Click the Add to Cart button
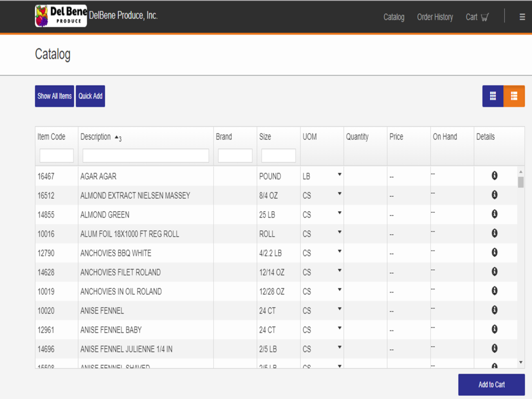The width and height of the screenshot is (532, 399). (x=491, y=385)
